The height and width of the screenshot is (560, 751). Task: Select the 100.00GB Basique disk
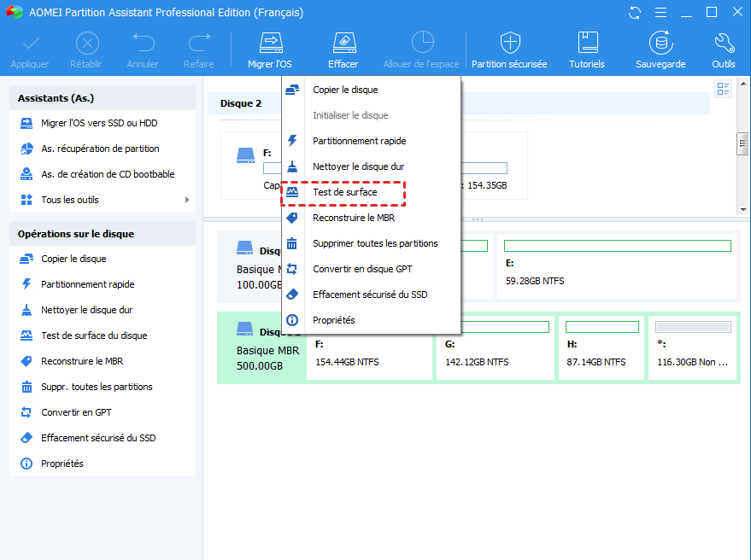[250, 267]
